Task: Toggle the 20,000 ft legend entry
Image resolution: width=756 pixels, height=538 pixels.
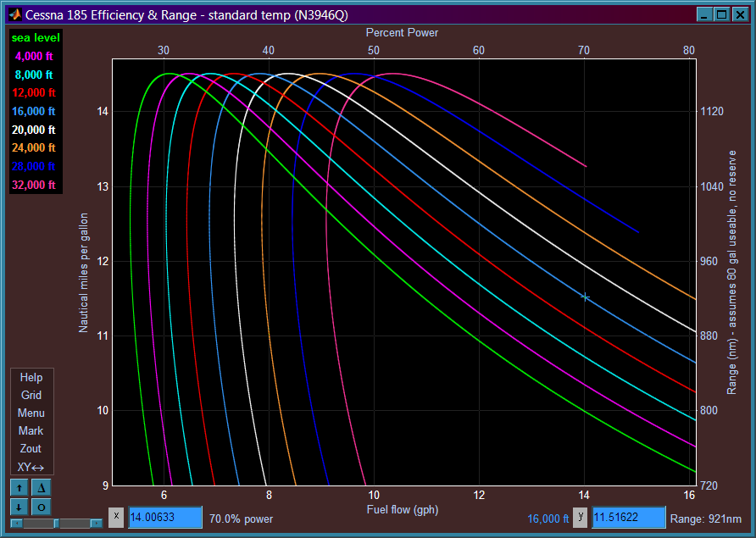Action: coord(35,130)
